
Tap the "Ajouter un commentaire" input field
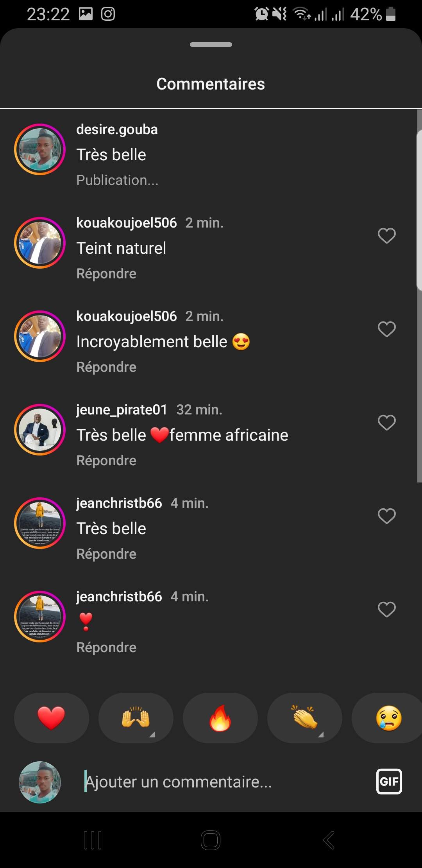219,782
